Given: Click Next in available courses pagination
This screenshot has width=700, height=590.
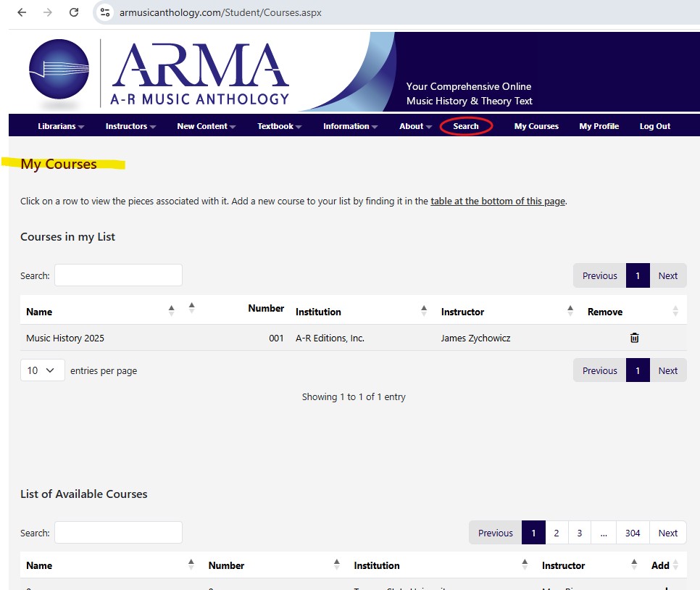Looking at the screenshot, I should (x=667, y=533).
